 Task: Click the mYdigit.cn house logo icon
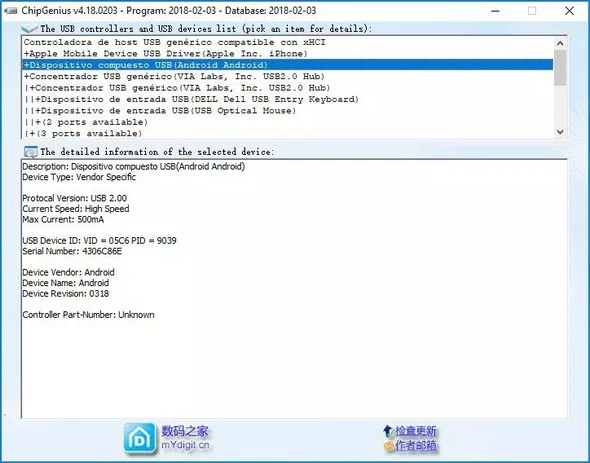pos(140,439)
